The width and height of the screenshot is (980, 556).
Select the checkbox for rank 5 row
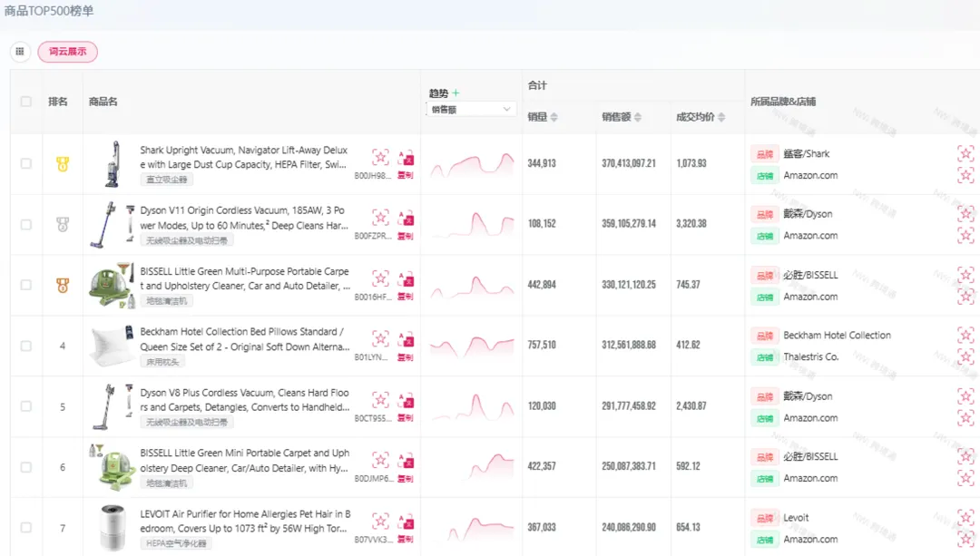[x=26, y=407]
